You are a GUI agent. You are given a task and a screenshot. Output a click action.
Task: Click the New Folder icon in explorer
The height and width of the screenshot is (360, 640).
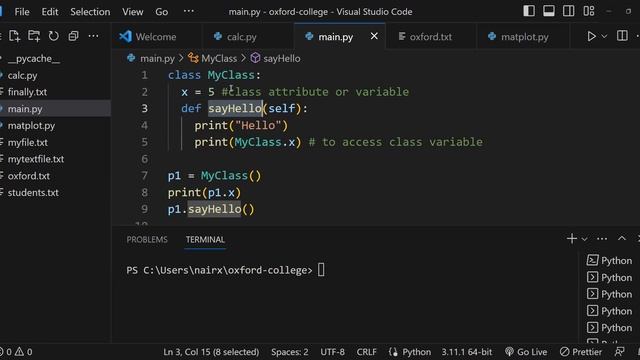click(34, 36)
